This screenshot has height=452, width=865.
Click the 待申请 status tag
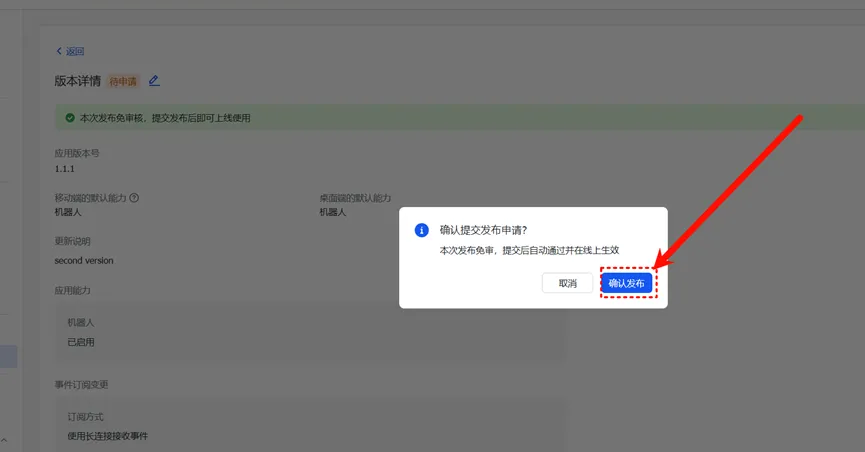[122, 82]
